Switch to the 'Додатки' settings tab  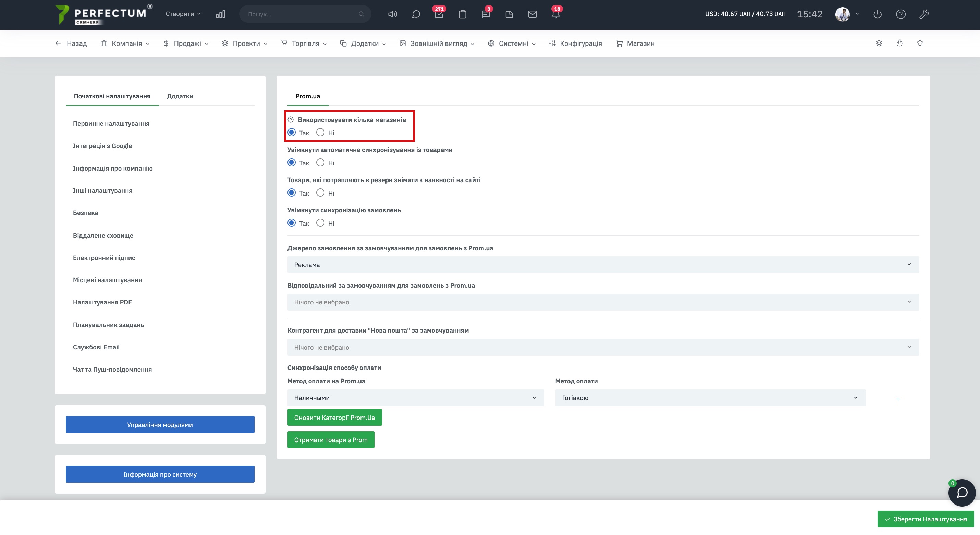(180, 96)
